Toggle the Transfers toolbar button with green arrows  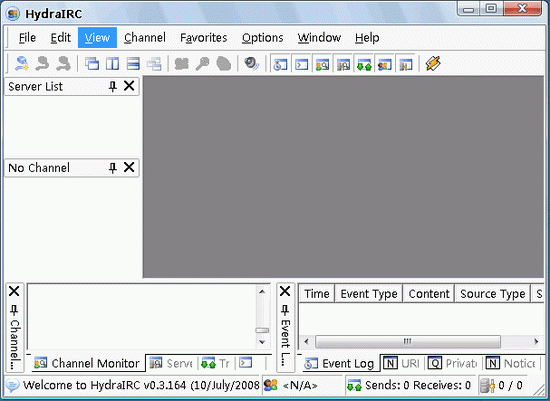[364, 65]
